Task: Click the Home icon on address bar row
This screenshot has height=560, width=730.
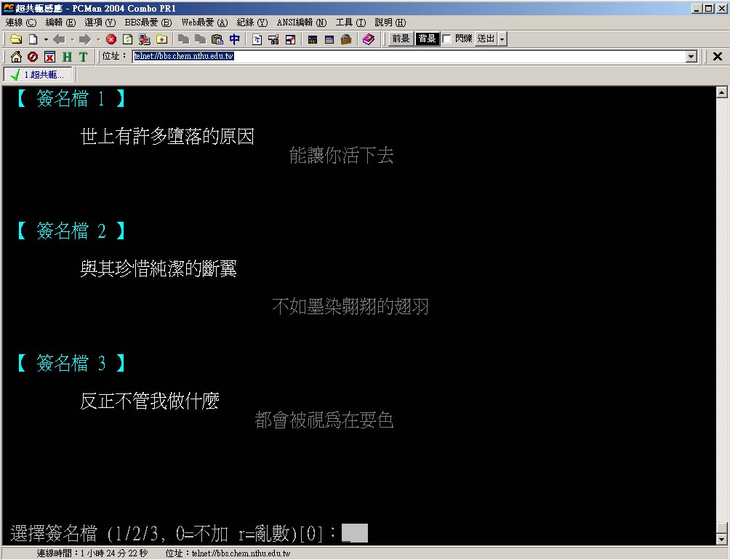Action: pyautogui.click(x=16, y=57)
